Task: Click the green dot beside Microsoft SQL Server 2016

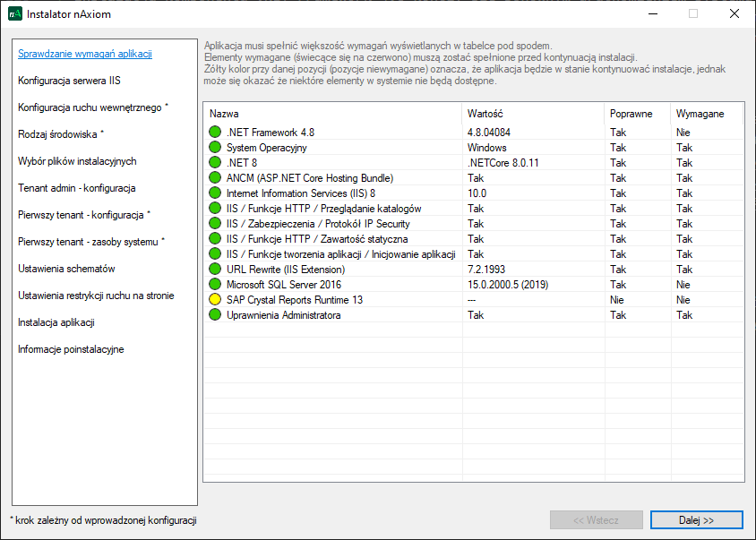Action: click(215, 285)
